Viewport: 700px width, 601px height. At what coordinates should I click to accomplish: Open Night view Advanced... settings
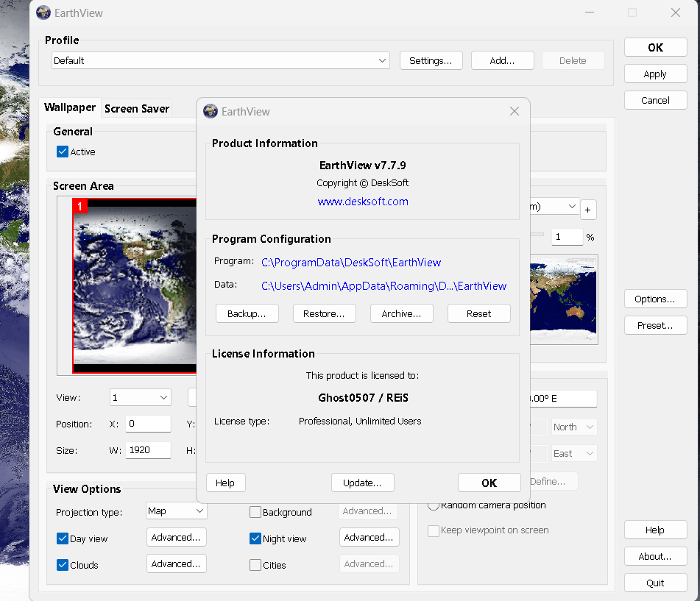click(370, 537)
